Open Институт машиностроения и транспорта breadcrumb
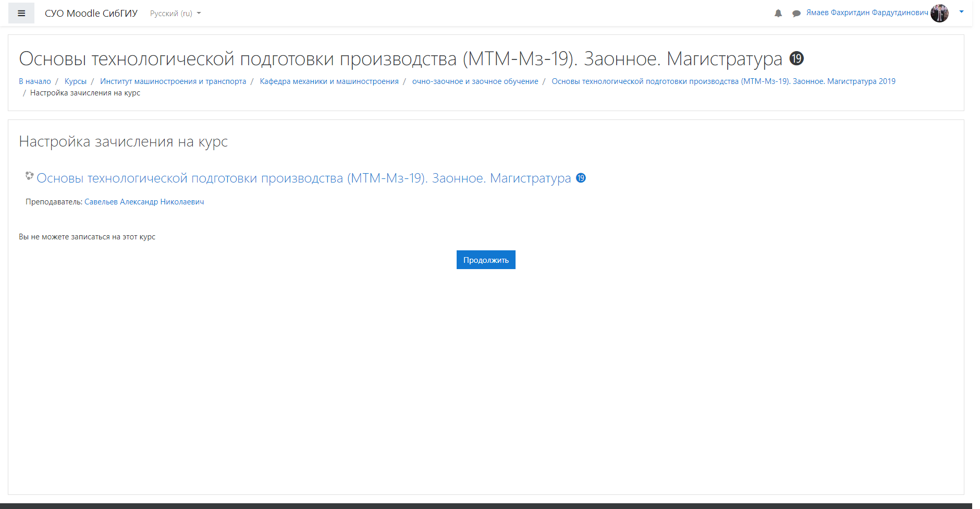 coord(173,81)
